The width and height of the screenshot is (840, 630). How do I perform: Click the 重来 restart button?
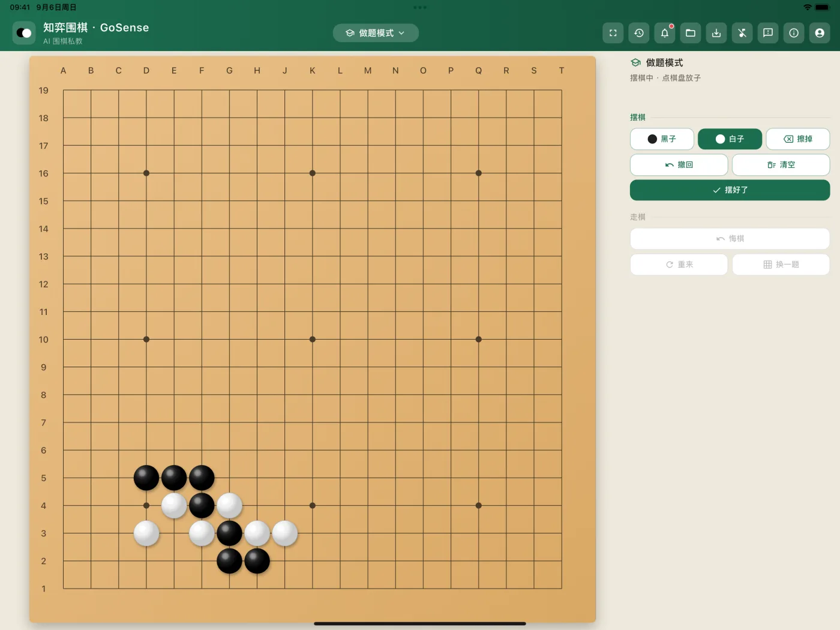point(679,265)
